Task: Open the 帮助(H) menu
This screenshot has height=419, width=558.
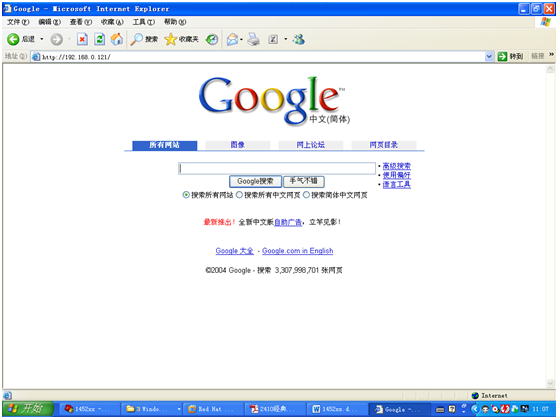Action: point(175,22)
